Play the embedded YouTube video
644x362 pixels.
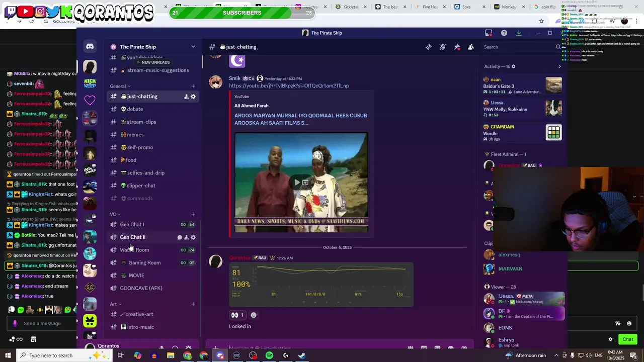[x=296, y=183]
